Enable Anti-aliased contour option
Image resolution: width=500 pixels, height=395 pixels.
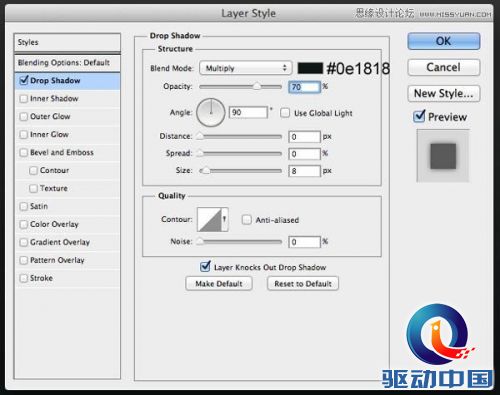[247, 220]
